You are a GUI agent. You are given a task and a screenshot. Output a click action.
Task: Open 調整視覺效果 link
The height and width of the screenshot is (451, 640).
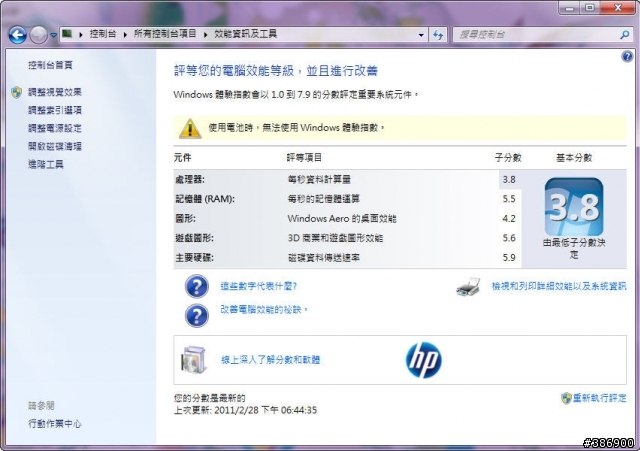[x=55, y=92]
